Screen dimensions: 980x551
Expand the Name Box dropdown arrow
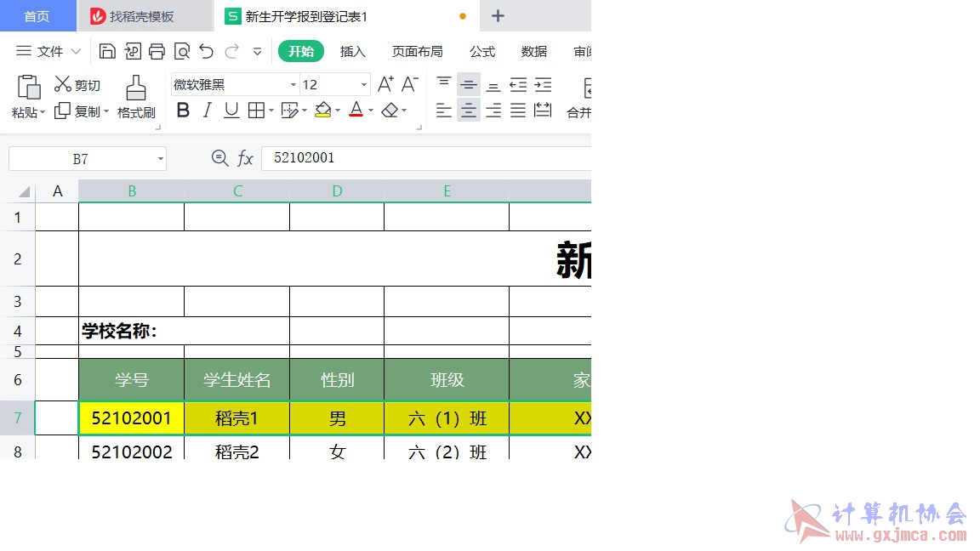coord(161,159)
